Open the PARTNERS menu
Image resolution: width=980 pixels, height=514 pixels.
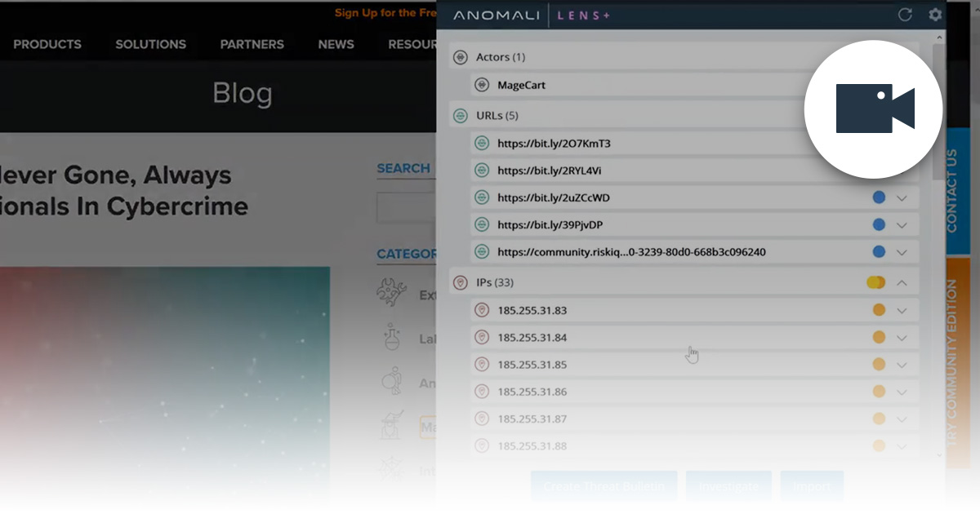[252, 44]
